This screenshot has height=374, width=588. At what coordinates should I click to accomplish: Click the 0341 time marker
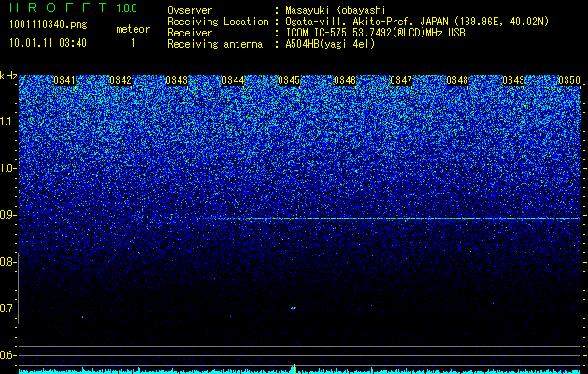65,80
